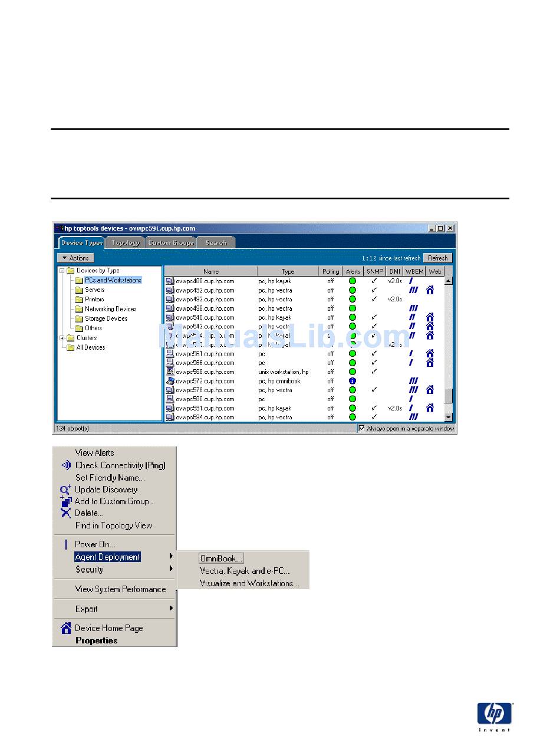The height and width of the screenshot is (736, 560).
Task: Choose Properties in the context menu
Action: pos(96,640)
